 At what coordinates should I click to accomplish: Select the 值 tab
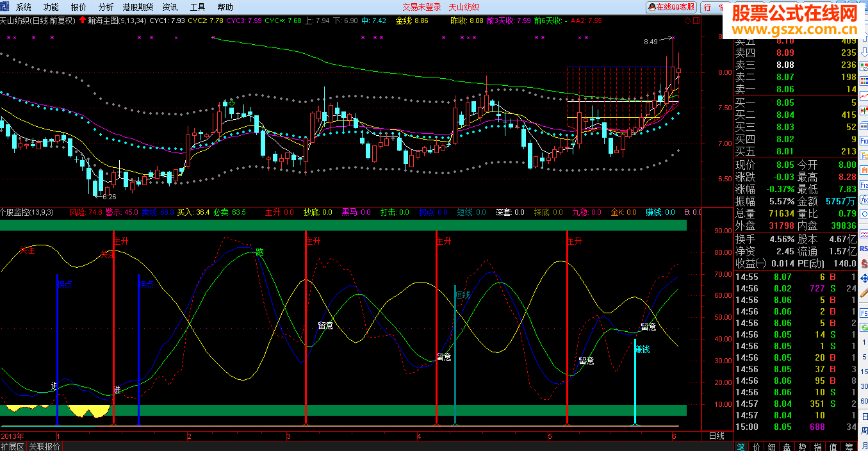coord(833,446)
